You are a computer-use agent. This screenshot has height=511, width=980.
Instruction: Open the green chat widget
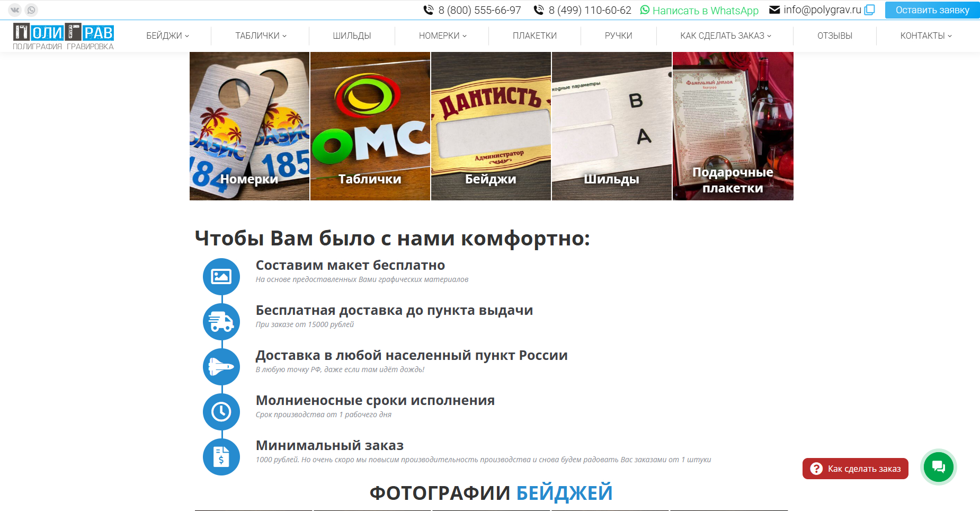point(939,467)
